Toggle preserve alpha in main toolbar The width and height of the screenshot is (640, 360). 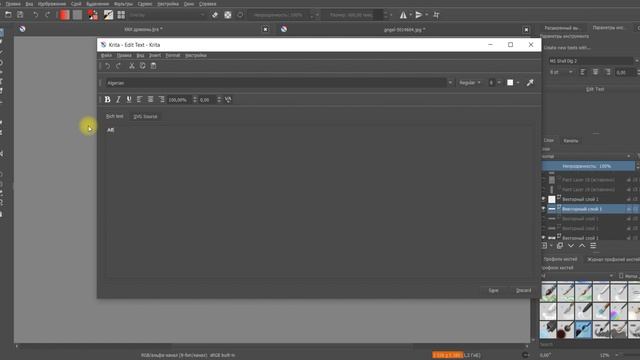point(228,15)
